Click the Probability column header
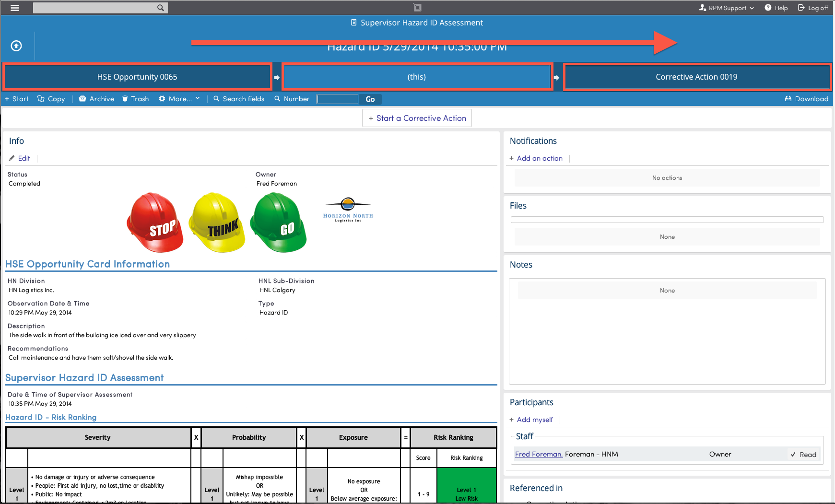Screen dimensions: 835x504 [x=249, y=437]
